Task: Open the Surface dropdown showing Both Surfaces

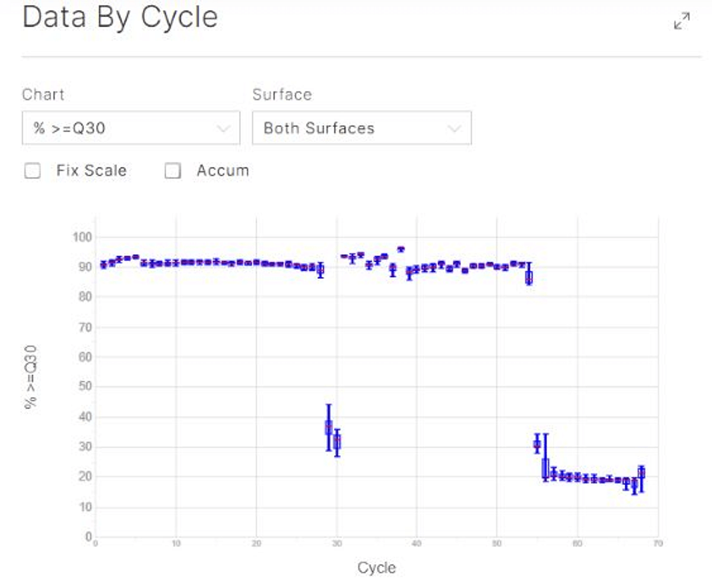Action: [x=362, y=128]
